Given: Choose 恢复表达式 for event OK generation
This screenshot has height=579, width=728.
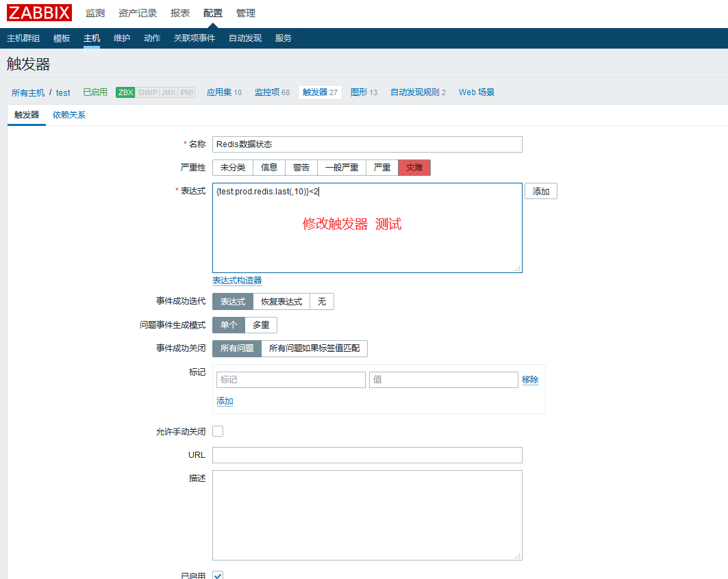Looking at the screenshot, I should (281, 302).
